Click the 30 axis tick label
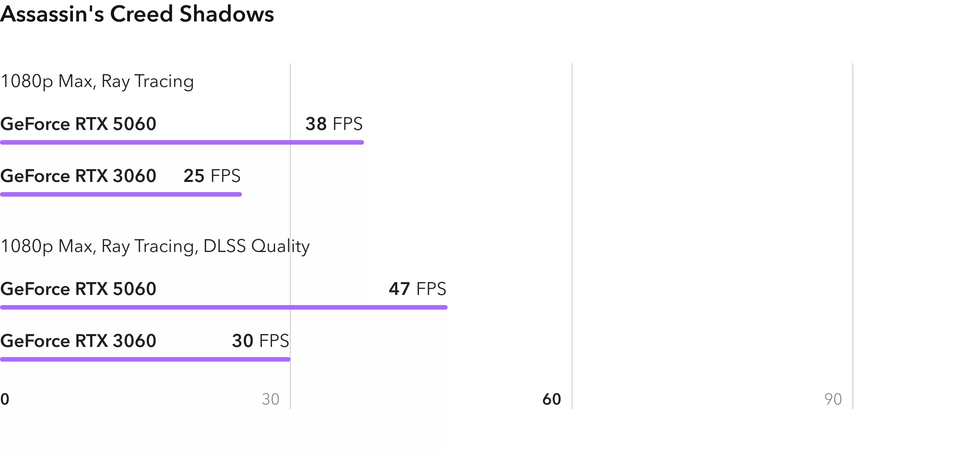This screenshot has width=980, height=452. point(271,399)
